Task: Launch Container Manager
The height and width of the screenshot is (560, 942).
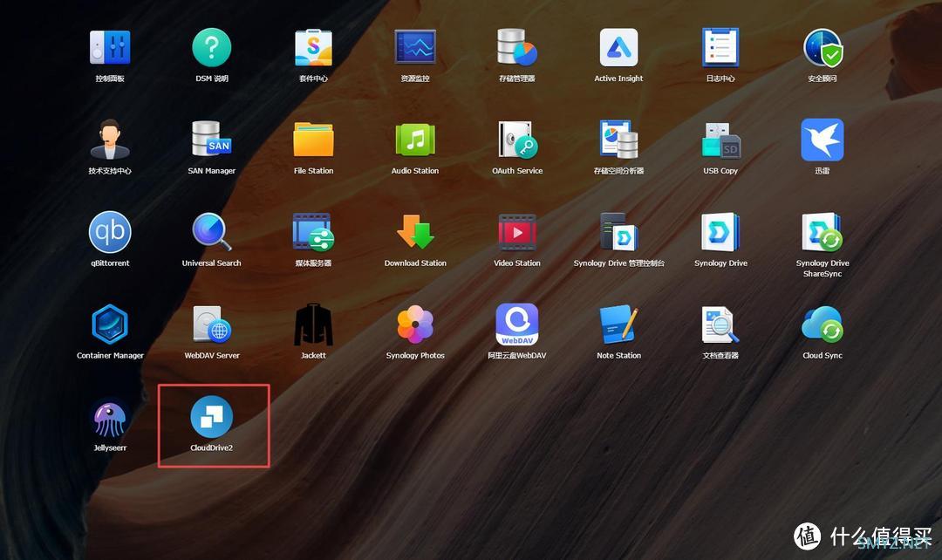Action: click(110, 324)
